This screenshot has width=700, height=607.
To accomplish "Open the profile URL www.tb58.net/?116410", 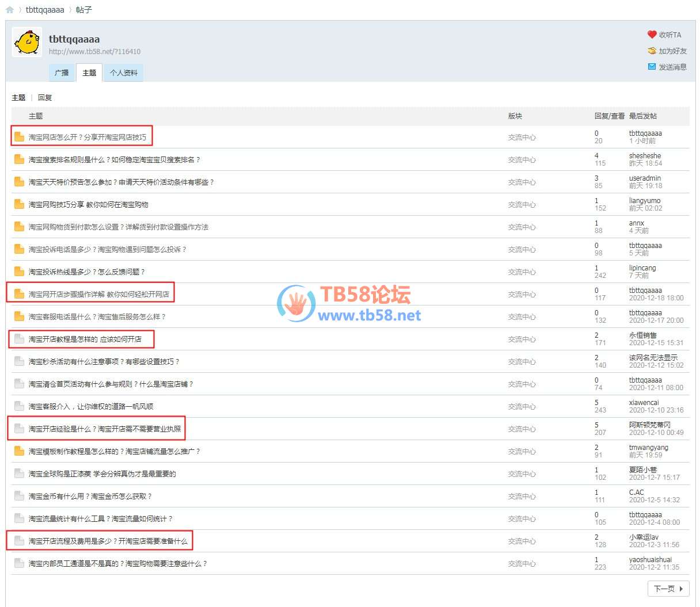I will pyautogui.click(x=94, y=52).
